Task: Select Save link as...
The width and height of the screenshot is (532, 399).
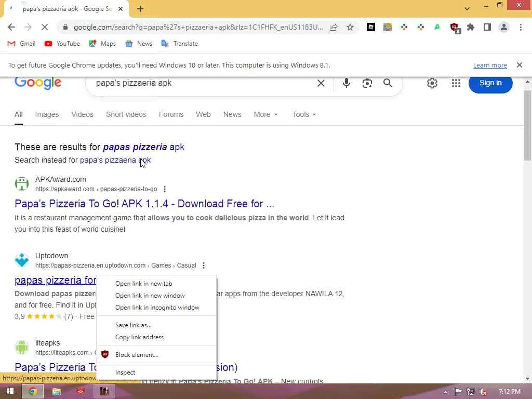Action: 156,325
